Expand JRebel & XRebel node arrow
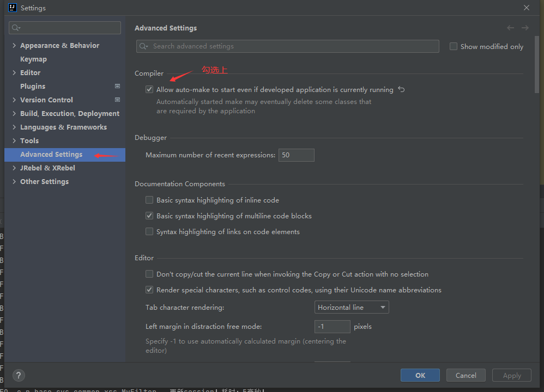 point(14,168)
